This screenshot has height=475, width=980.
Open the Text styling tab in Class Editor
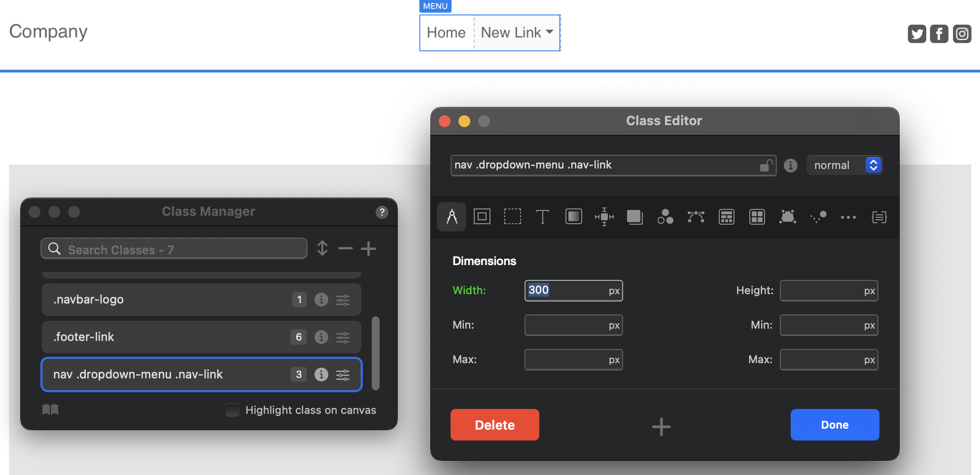[x=542, y=217]
